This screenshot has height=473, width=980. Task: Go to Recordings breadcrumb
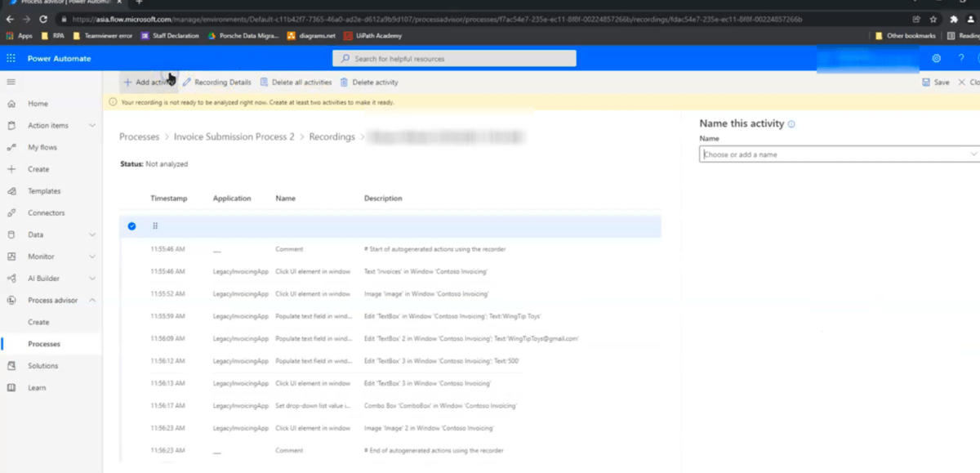pos(332,136)
